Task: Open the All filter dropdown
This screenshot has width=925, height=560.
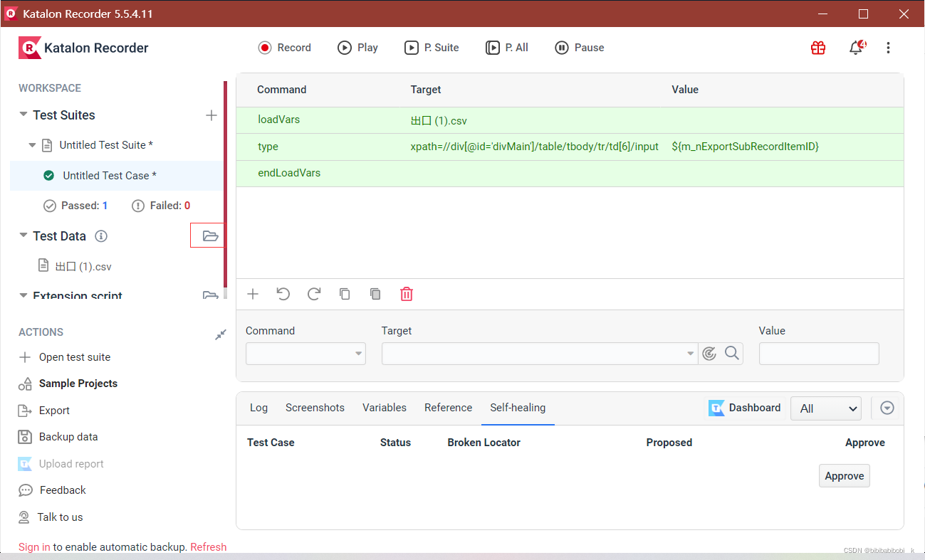Action: pyautogui.click(x=826, y=408)
